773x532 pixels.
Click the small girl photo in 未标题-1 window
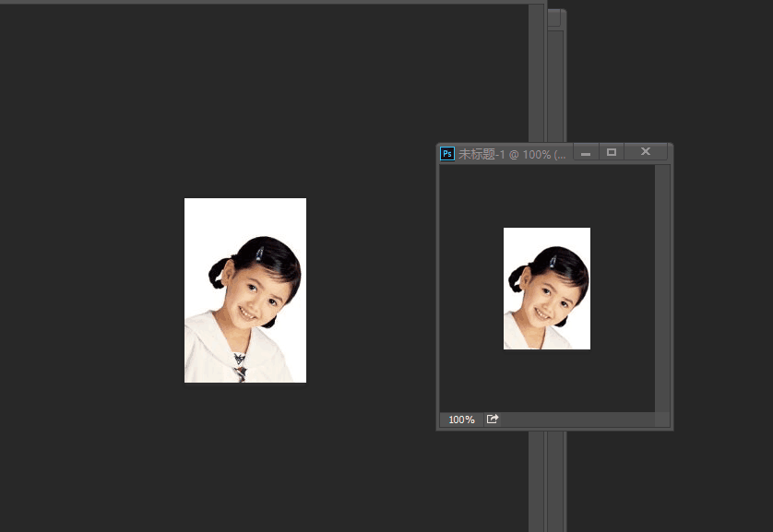(547, 289)
